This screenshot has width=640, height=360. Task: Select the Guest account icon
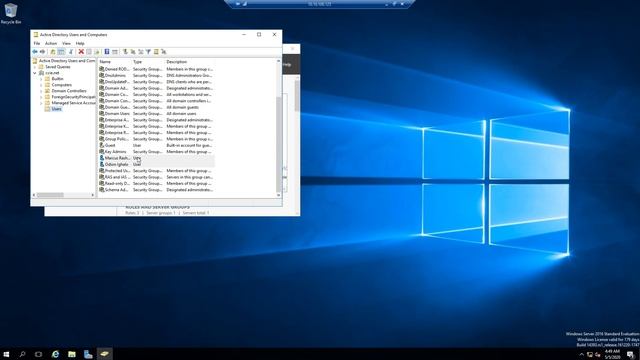102,145
